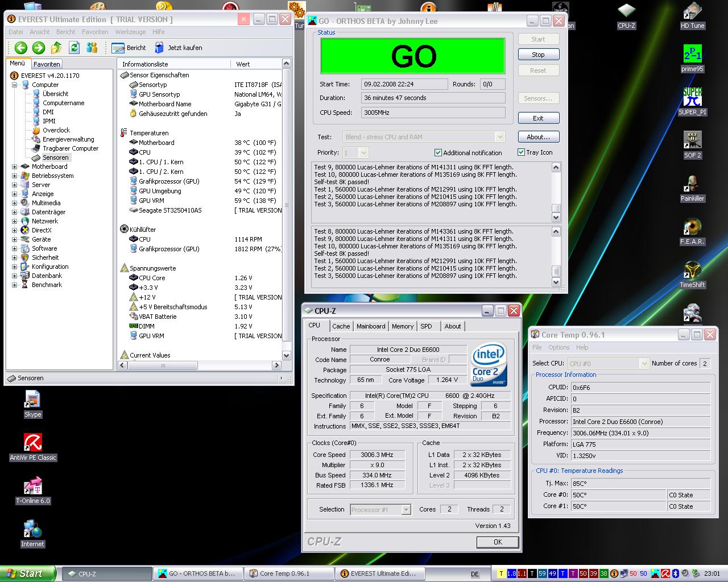The image size is (728, 582).
Task: Click the up-level arrow icon in EVEREST toolbar
Action: pos(56,48)
